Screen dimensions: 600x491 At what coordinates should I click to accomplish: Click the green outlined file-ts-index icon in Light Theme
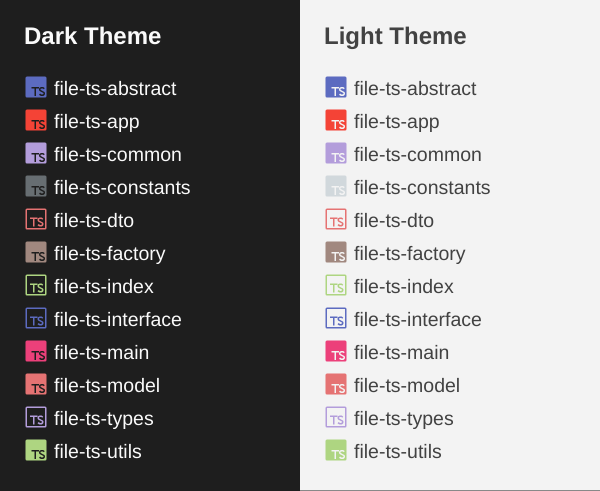[336, 285]
